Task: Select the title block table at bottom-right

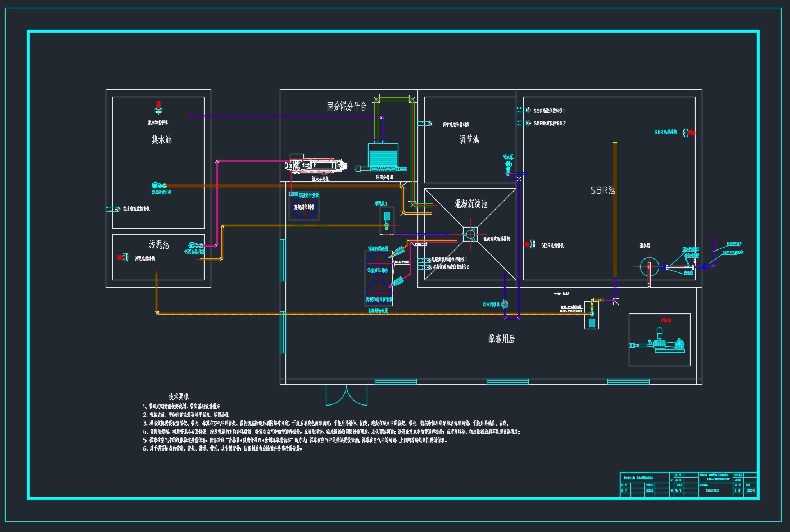Action: coord(688,484)
